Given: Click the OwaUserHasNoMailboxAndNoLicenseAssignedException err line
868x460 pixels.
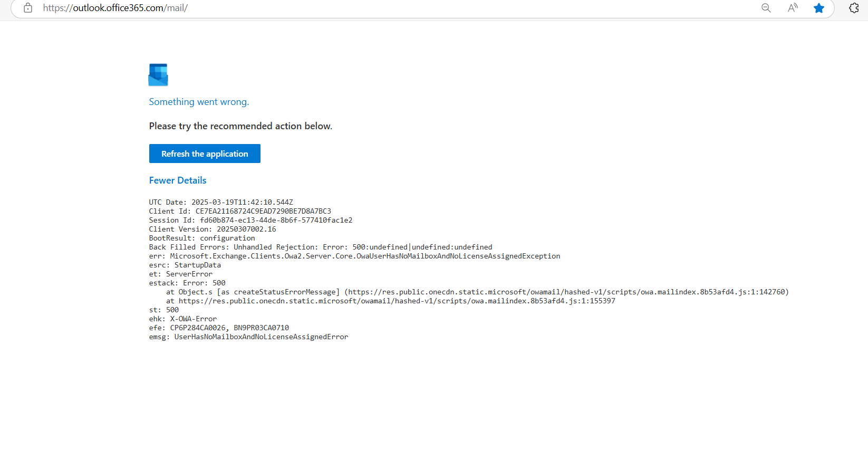Looking at the screenshot, I should [354, 256].
